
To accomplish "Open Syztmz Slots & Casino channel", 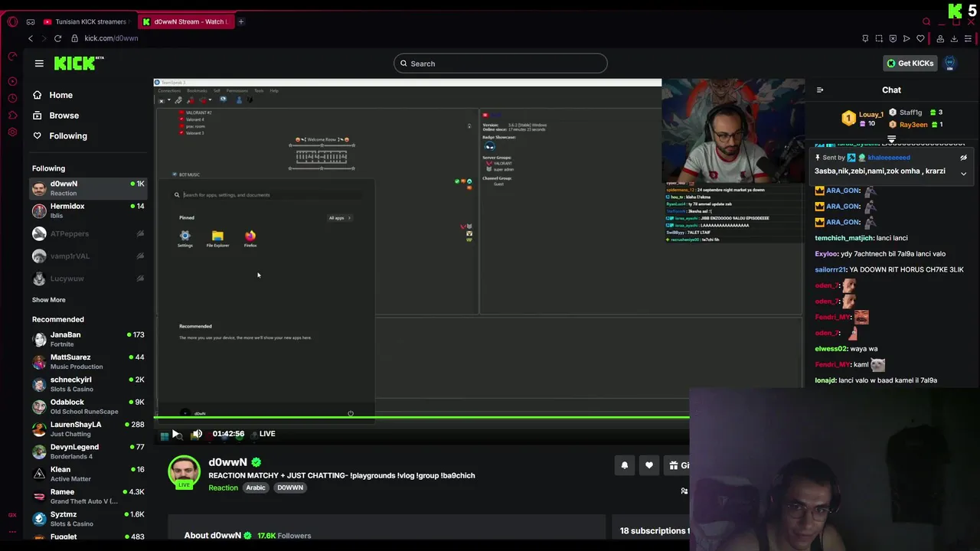I will click(89, 519).
